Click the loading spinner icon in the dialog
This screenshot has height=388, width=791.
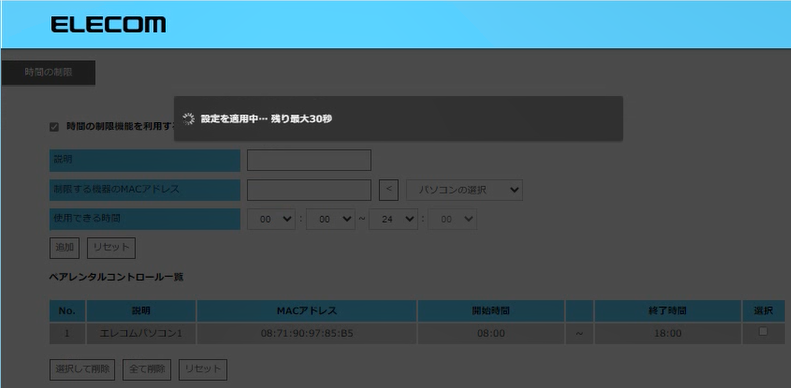pyautogui.click(x=188, y=119)
